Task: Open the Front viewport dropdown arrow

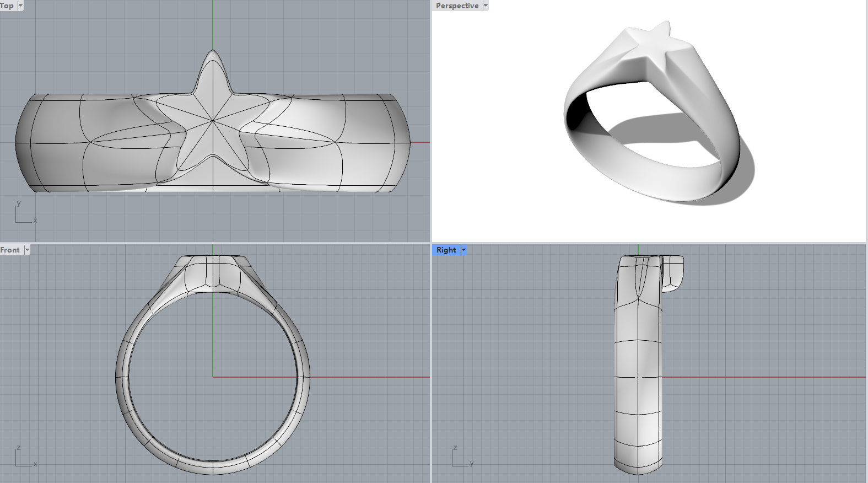Action: tap(27, 250)
